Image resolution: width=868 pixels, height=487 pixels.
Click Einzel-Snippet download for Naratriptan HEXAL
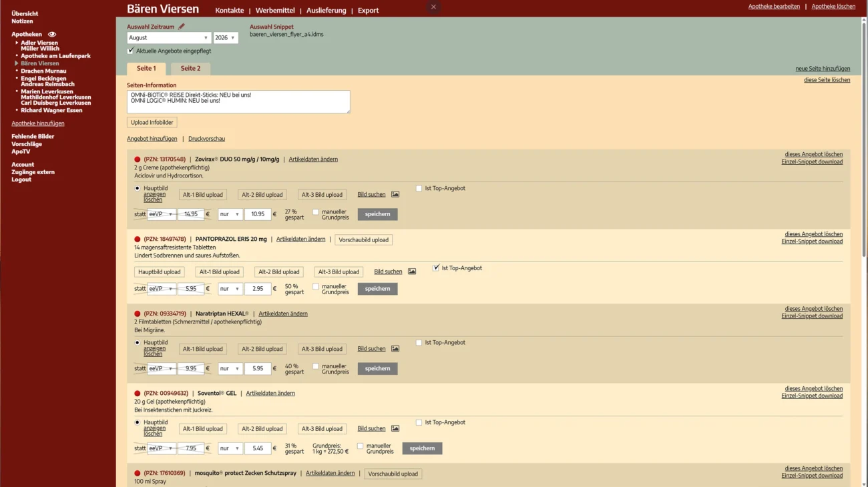pyautogui.click(x=812, y=316)
